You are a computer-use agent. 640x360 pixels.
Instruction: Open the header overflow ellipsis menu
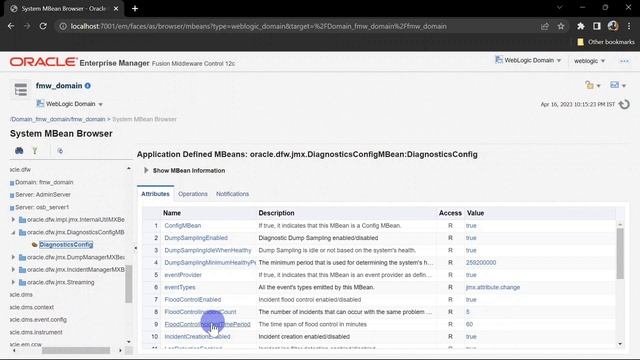tap(624, 61)
